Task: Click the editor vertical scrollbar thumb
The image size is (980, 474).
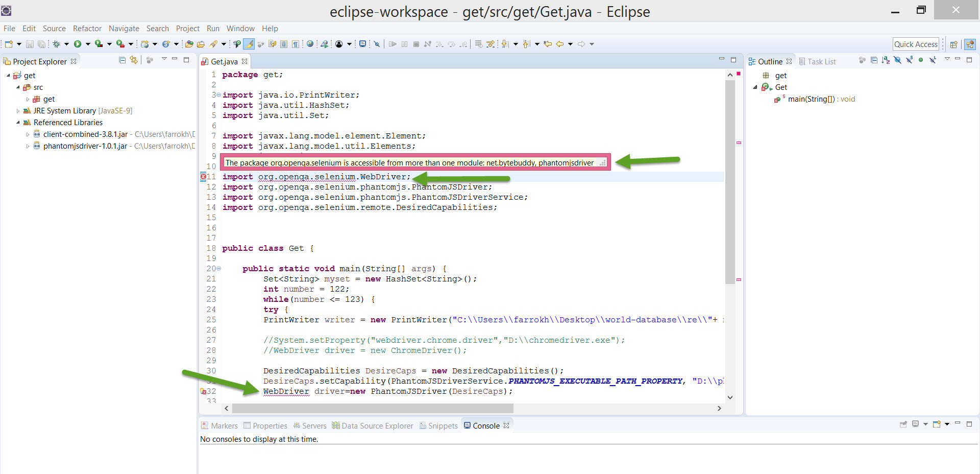Action: coord(730,181)
